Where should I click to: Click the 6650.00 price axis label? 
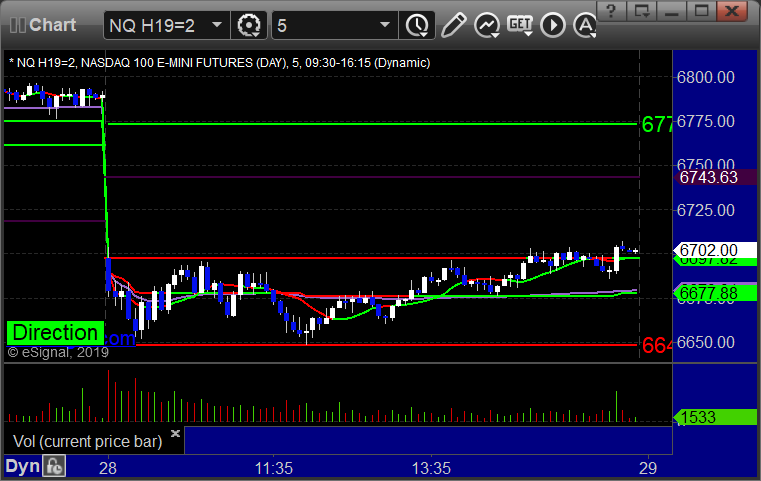pos(706,342)
